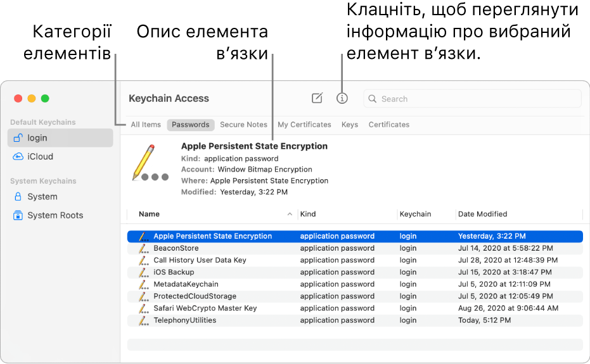
Task: Click pencil icon on the BeaconStore row
Action: pyautogui.click(x=143, y=248)
